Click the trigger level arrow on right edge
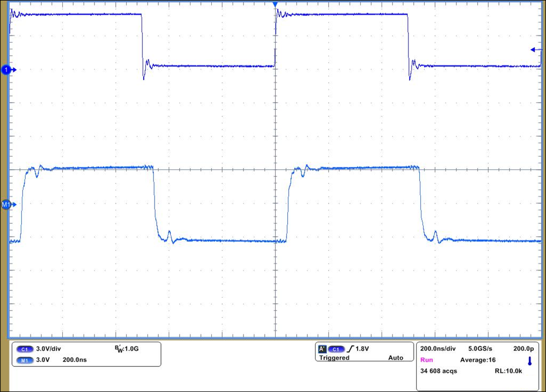Image resolution: width=546 pixels, height=392 pixels. (535, 50)
